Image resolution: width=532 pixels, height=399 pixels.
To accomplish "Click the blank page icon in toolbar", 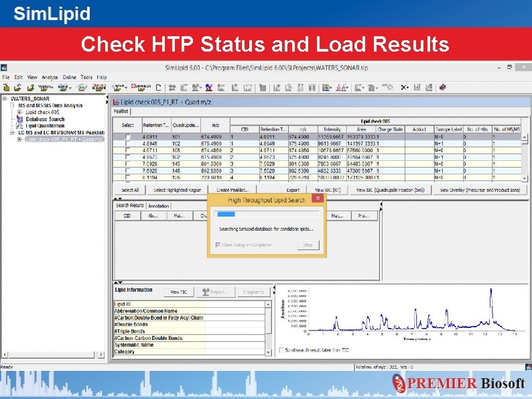I will click(158, 88).
